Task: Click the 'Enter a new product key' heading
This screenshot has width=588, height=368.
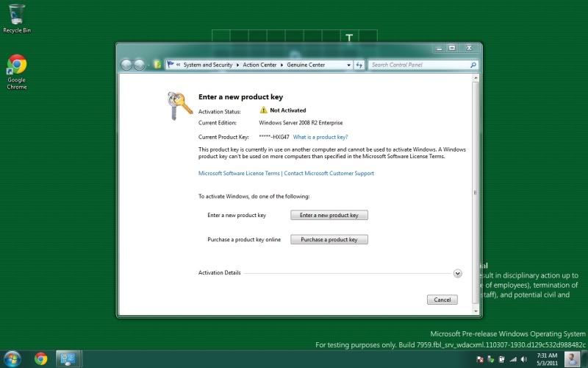Action: coord(241,97)
